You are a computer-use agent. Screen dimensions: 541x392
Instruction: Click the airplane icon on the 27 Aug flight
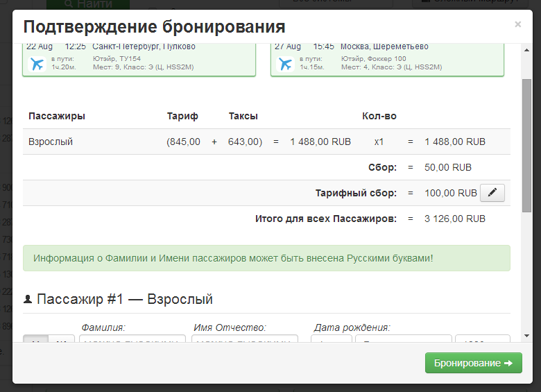[285, 64]
